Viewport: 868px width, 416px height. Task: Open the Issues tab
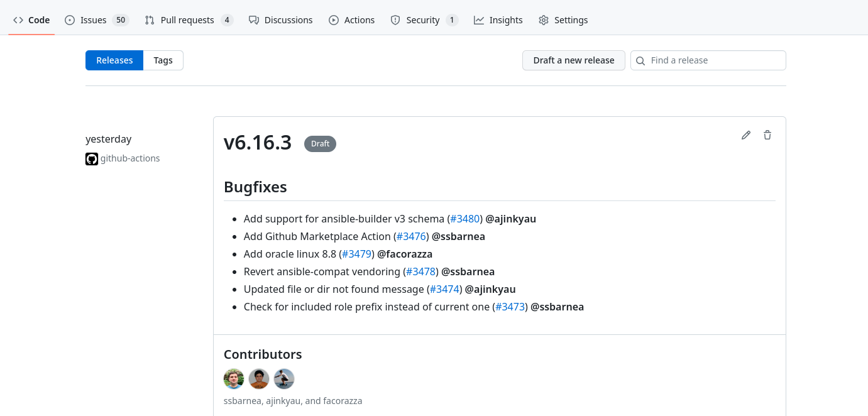click(96, 20)
